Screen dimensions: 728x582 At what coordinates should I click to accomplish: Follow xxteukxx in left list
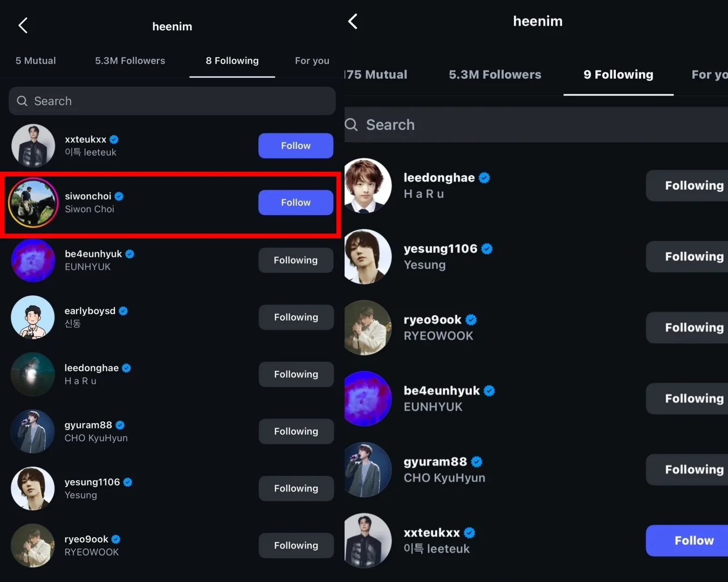pos(296,145)
